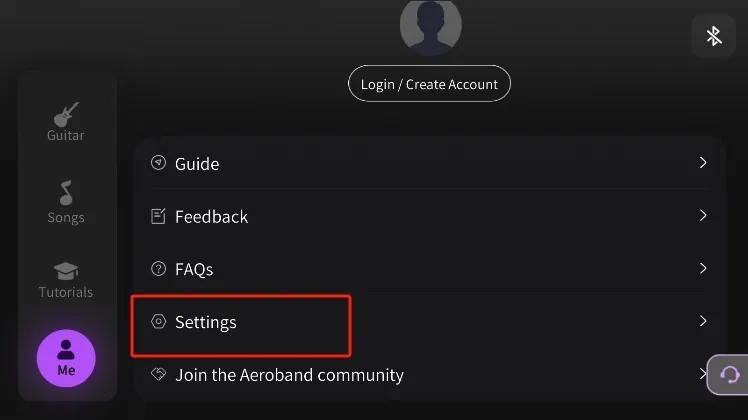Click the Aeroband community handshake icon

[158, 375]
